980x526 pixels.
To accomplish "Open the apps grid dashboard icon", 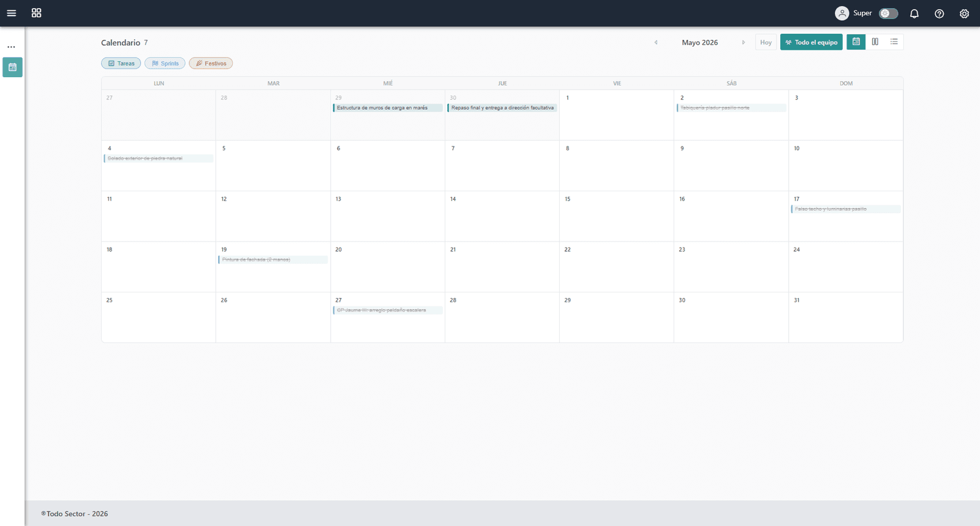I will [x=36, y=13].
